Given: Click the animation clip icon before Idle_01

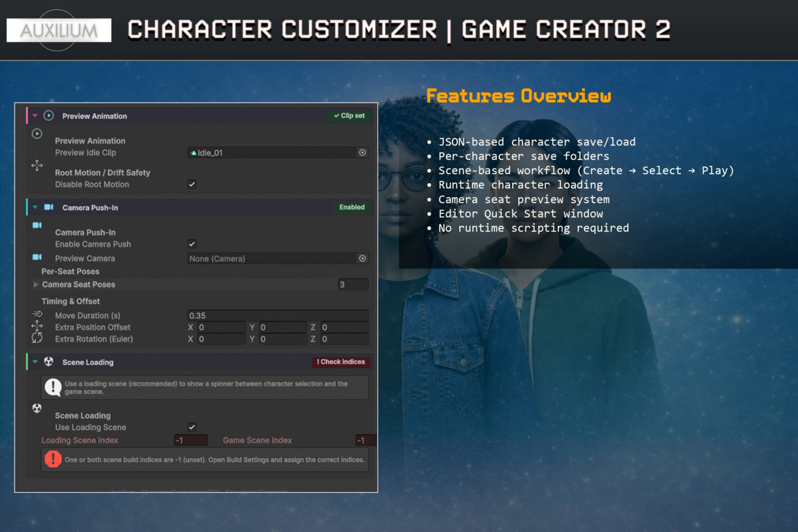Looking at the screenshot, I should point(194,153).
